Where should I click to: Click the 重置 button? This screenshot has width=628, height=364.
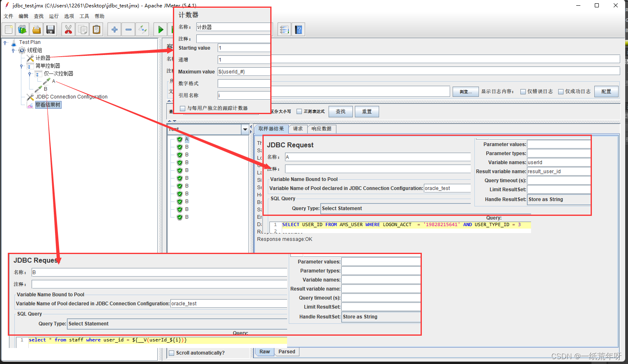click(367, 112)
